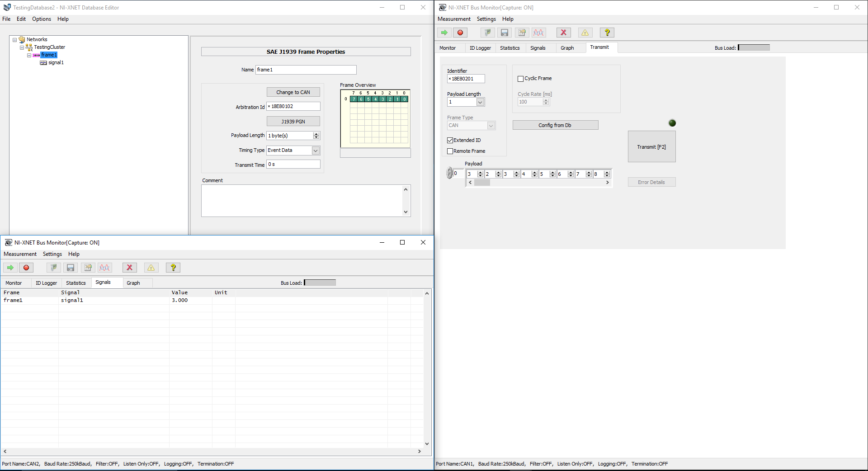The image size is (868, 471).
Task: Click the Bus Load indicator bar in the CAN2 Bus Monitor
Action: point(320,283)
